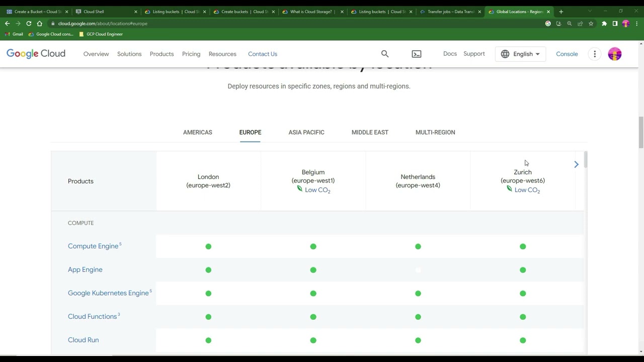Open the Cloud Run product link
Screen dimensions: 644x362
tap(84, 340)
